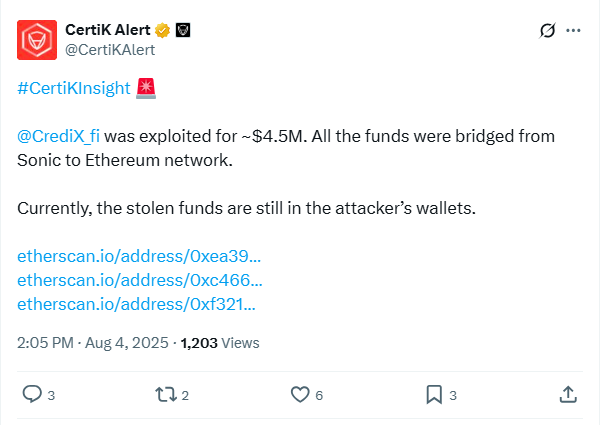Click the @CertiKAlert handle
The width and height of the screenshot is (602, 425).
coord(110,50)
